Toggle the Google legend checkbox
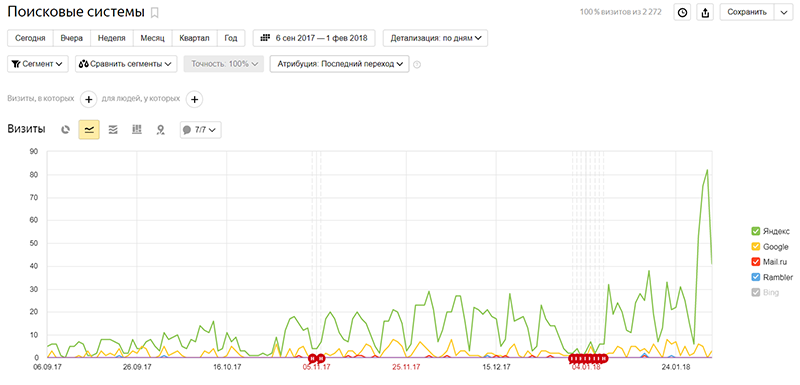Image resolution: width=800 pixels, height=385 pixels. click(756, 246)
